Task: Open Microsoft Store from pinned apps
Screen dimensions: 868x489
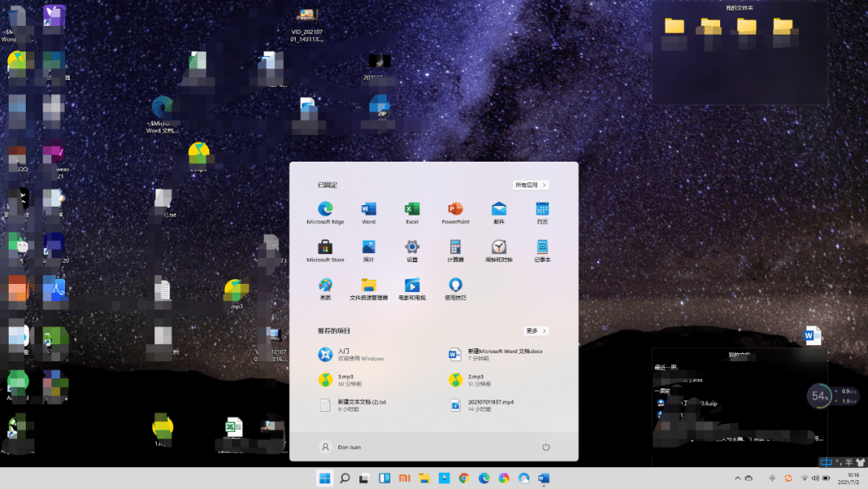Action: (325, 251)
